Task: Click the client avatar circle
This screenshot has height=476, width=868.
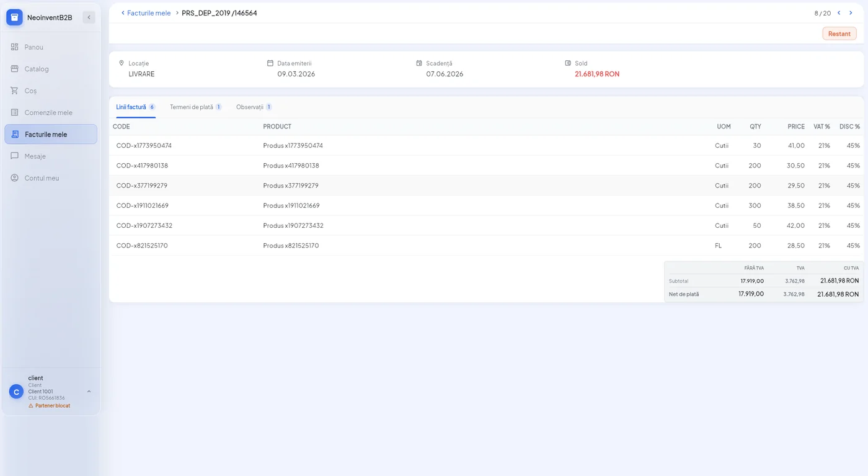Action: [x=16, y=392]
